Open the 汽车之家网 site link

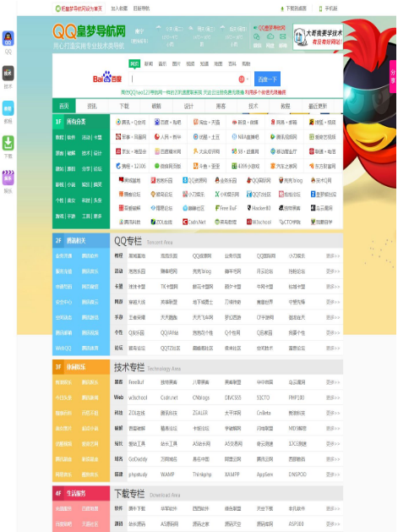(x=284, y=166)
